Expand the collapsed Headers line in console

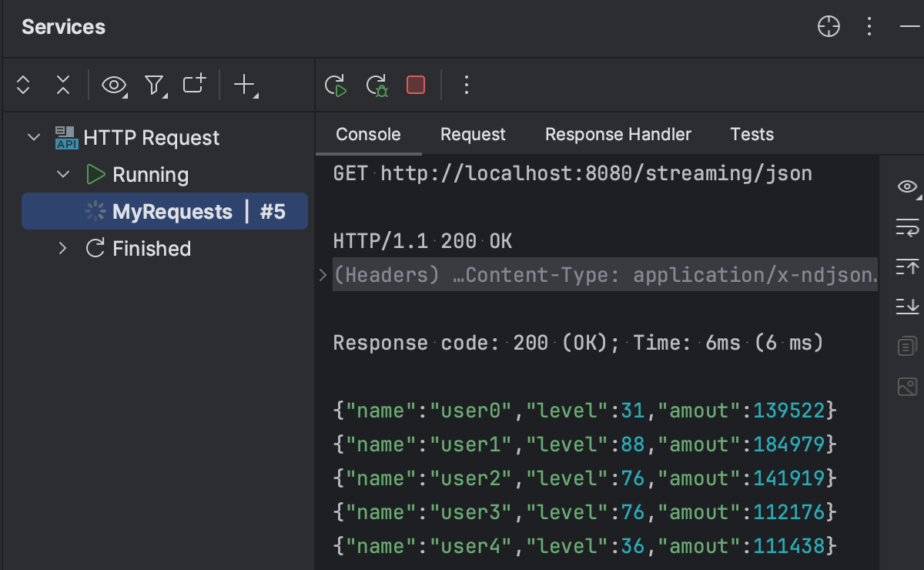click(x=322, y=274)
